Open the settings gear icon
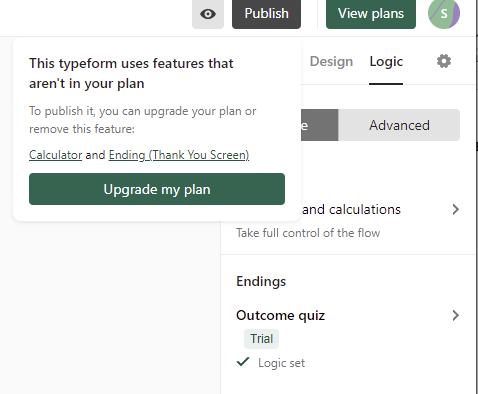The width and height of the screenshot is (478, 394). pos(444,61)
